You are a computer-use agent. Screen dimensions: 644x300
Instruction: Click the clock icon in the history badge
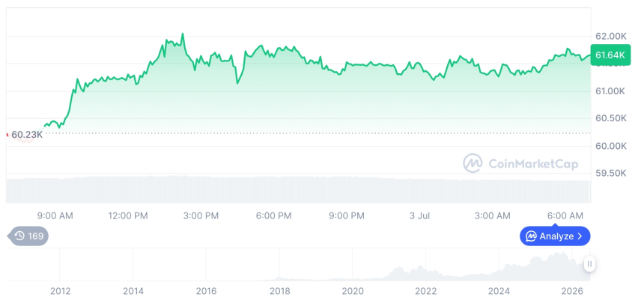pos(19,236)
